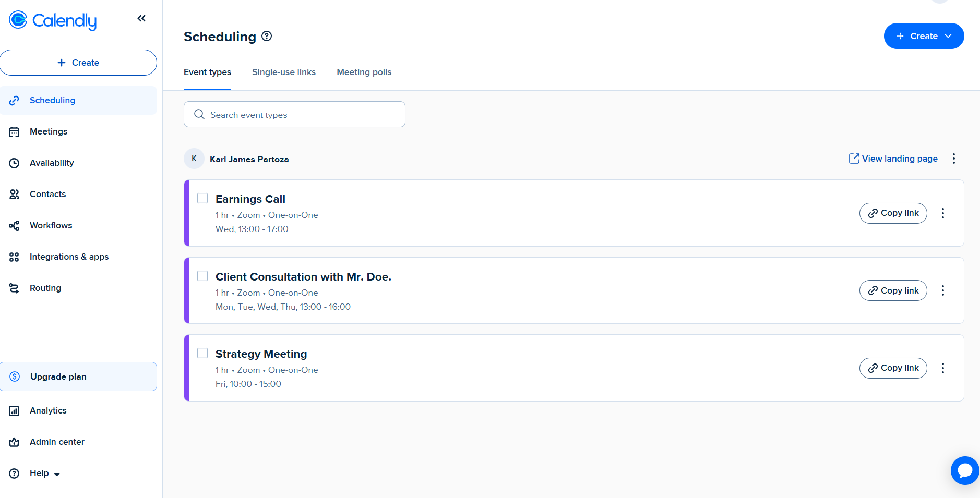Open Earnings Call more options menu
The width and height of the screenshot is (980, 498).
coord(942,213)
